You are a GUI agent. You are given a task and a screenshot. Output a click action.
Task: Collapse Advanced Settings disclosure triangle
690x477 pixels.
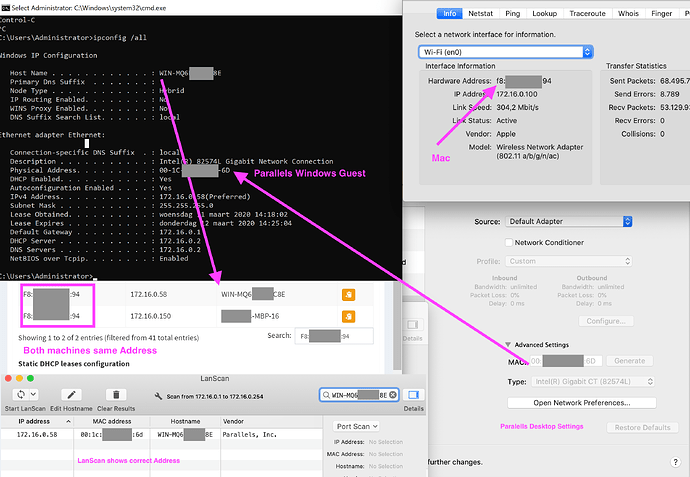click(x=508, y=345)
